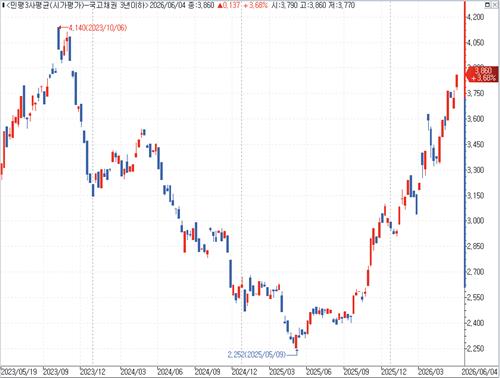The height and width of the screenshot is (378, 500).
Task: Click the small marker icon before chart title
Action: tap(3, 5)
